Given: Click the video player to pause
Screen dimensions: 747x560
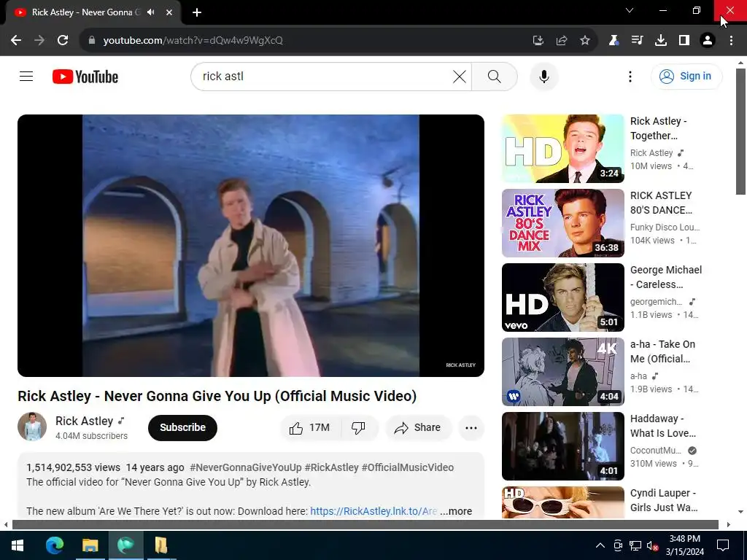Looking at the screenshot, I should point(251,245).
